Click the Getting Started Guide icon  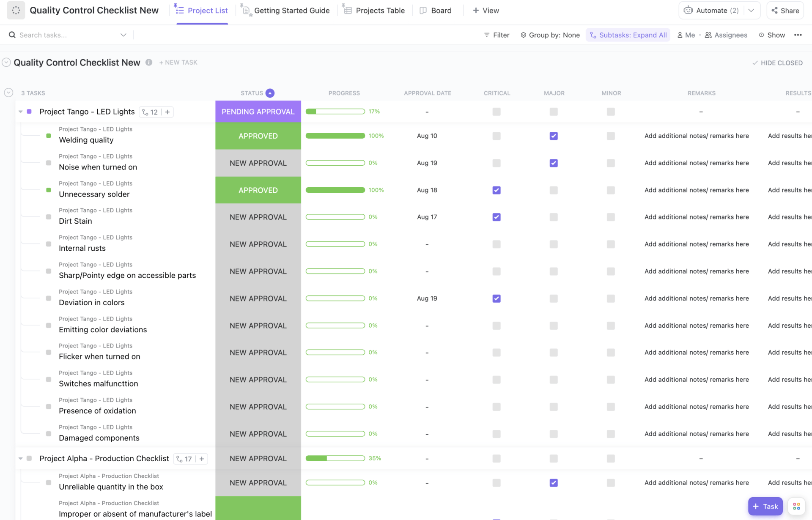click(x=246, y=11)
